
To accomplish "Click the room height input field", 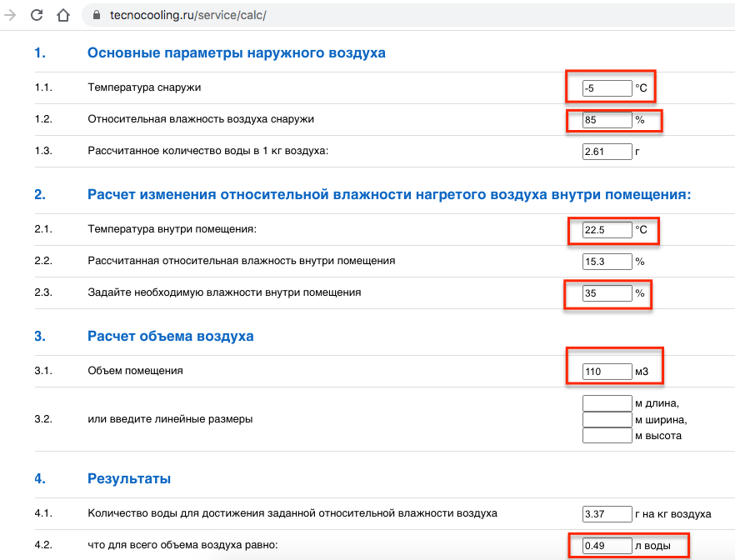I will click(x=607, y=435).
